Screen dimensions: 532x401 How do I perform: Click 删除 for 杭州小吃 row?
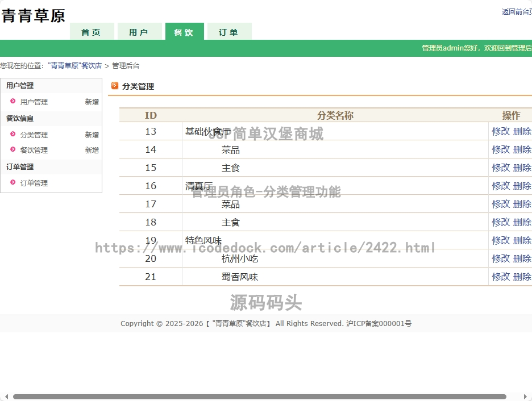[x=522, y=258]
